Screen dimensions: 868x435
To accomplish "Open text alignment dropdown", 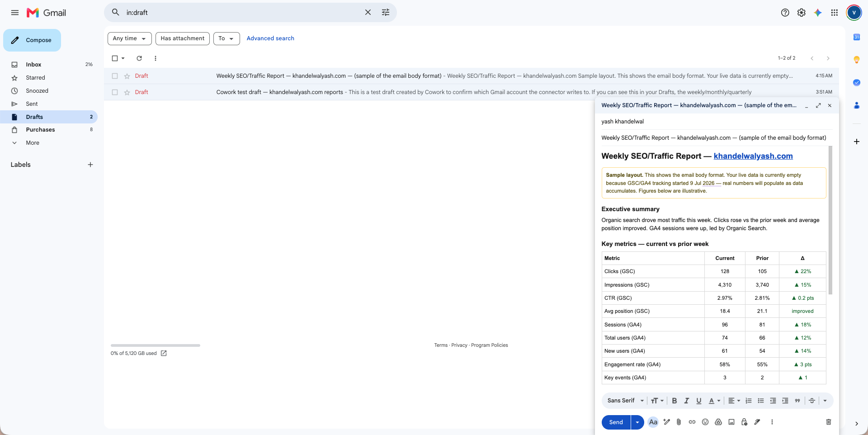I will click(x=734, y=401).
